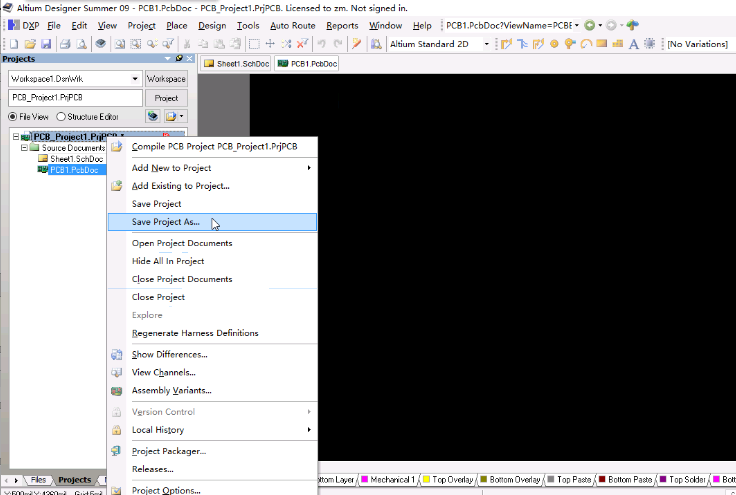Screen dimensions: 736x495
Task: Click the Place Arc icon
Action: click(x=586, y=44)
